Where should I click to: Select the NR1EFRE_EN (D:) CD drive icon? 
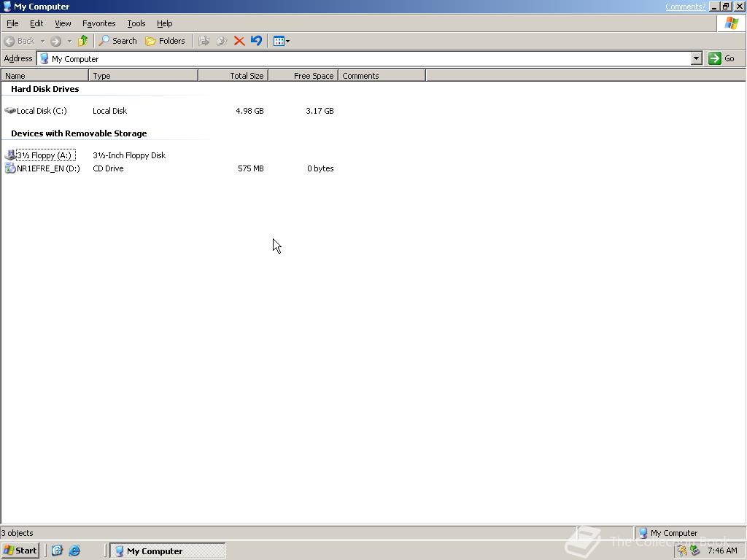click(10, 168)
